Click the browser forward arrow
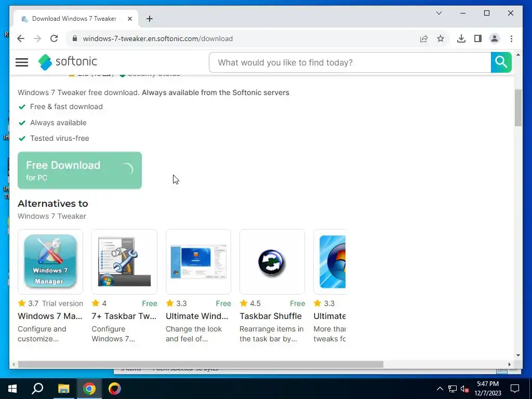This screenshot has width=532, height=399. pyautogui.click(x=37, y=38)
